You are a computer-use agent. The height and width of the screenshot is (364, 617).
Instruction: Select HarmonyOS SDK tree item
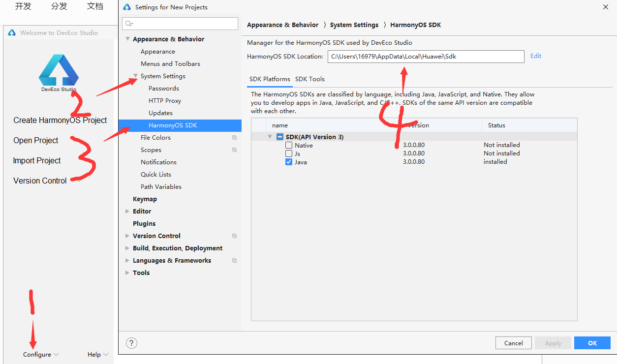click(x=180, y=125)
